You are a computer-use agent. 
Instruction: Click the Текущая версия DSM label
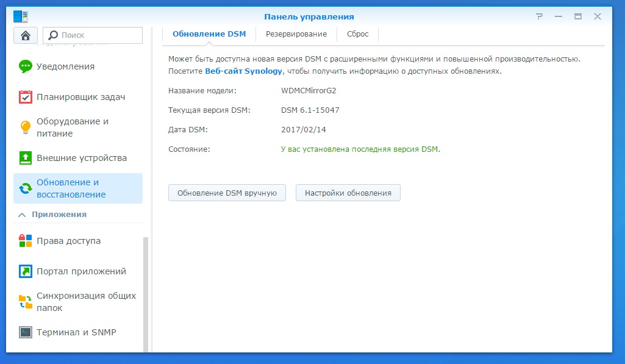[209, 110]
